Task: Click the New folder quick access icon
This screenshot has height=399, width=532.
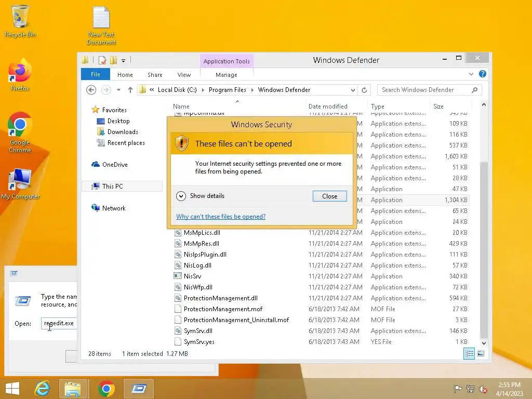Action: [x=113, y=60]
